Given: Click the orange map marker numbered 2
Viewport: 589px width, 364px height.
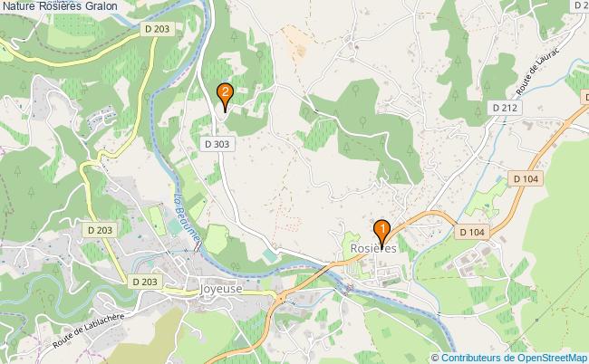Looking at the screenshot, I should click(225, 97).
